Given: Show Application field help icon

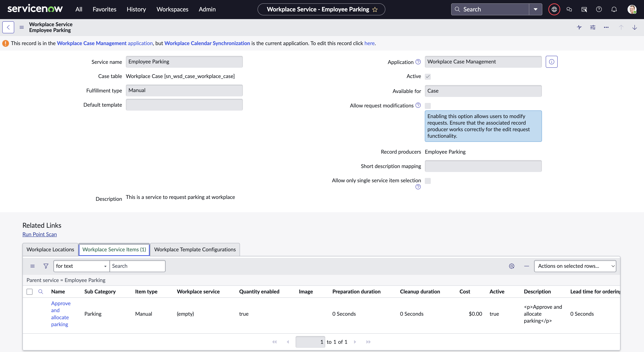Looking at the screenshot, I should pyautogui.click(x=418, y=62).
